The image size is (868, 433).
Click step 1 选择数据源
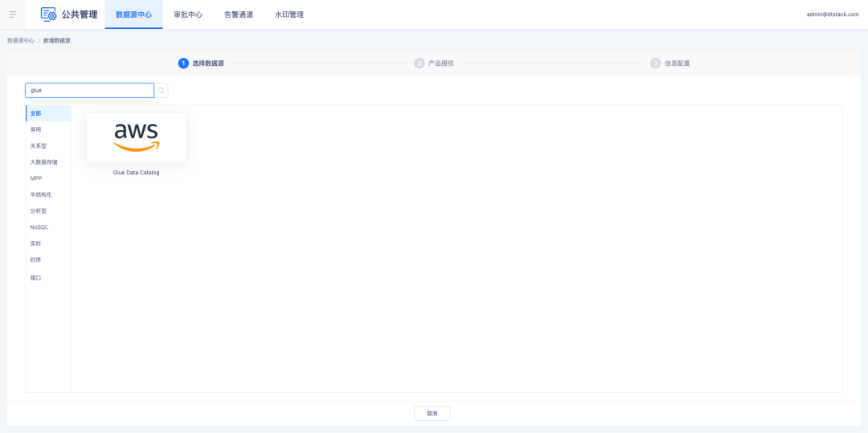[x=201, y=63]
